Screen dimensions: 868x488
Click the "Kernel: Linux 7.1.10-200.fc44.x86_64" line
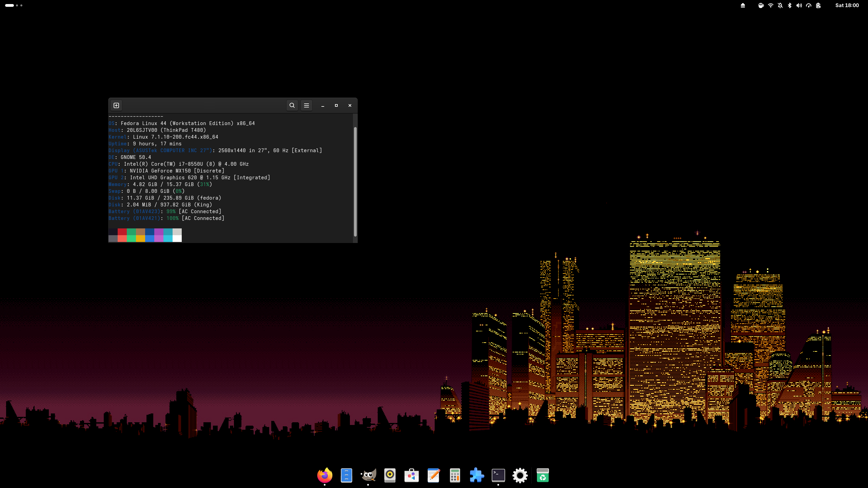tap(163, 137)
